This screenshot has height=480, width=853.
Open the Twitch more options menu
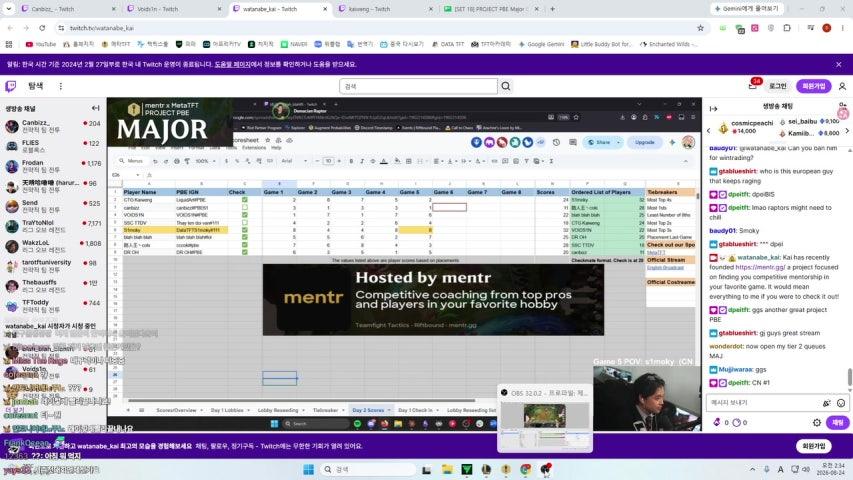tap(60, 86)
